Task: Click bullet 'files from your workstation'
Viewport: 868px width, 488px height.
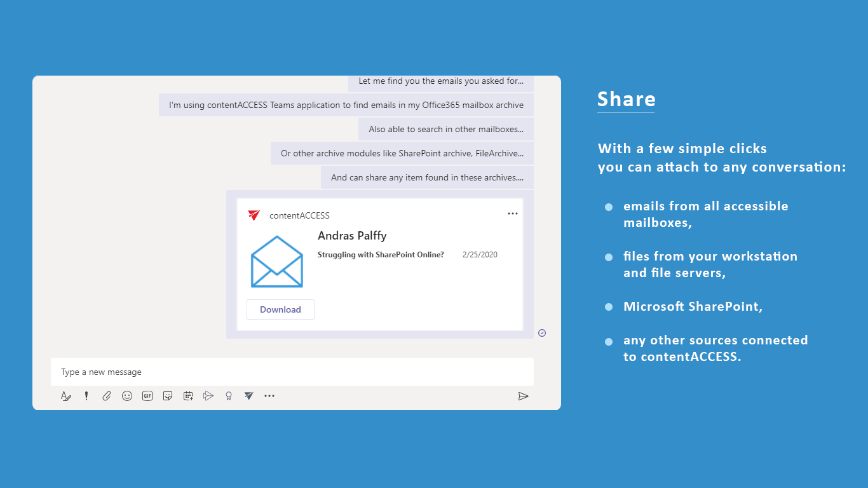Action: tap(710, 264)
